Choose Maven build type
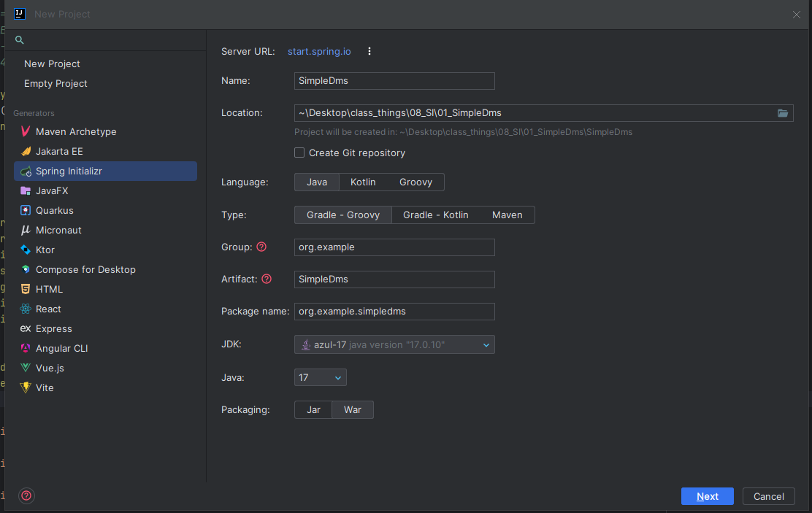The image size is (812, 513). [x=507, y=215]
